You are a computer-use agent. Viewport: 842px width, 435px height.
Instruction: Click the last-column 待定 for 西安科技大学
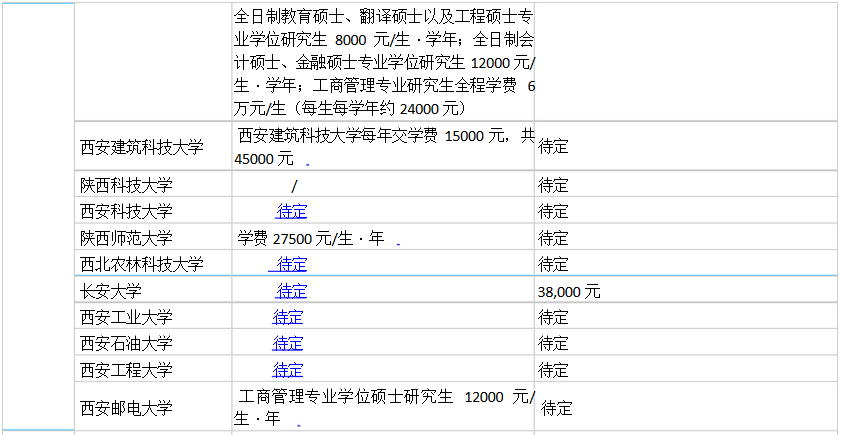[553, 211]
